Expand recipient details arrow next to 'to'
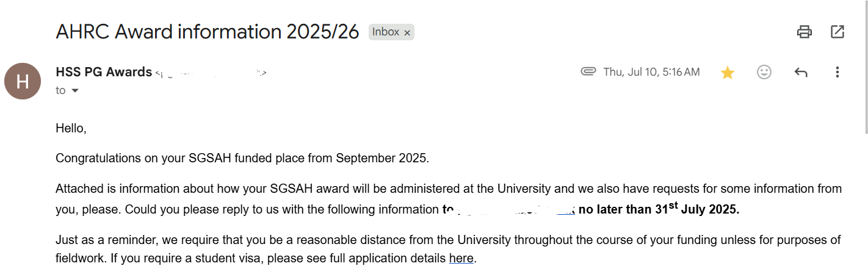 click(75, 90)
